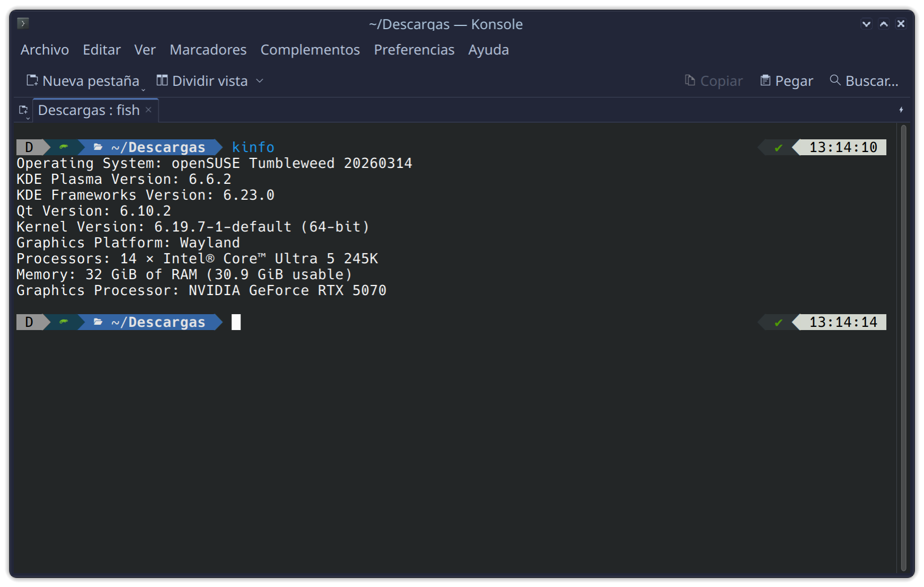
Task: Click the Konsole terminal icon in title bar
Action: 23,23
